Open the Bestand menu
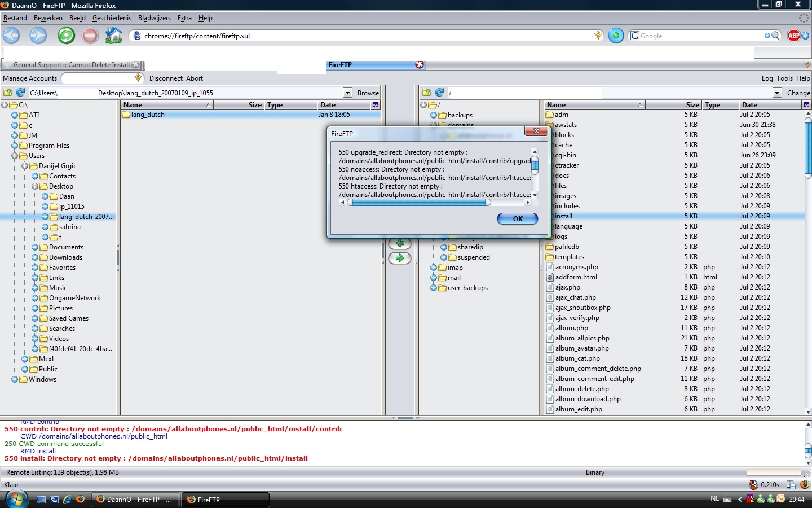Image resolution: width=812 pixels, height=508 pixels. point(15,18)
